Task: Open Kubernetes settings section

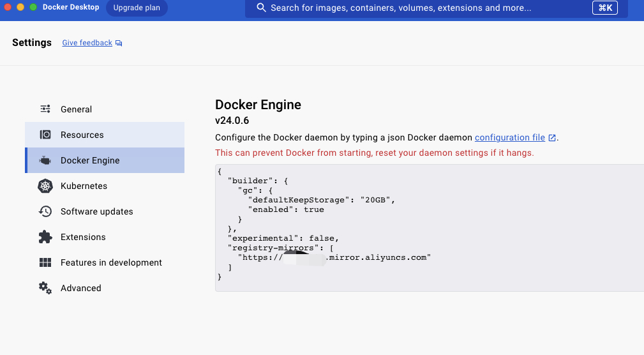Action: pyautogui.click(x=105, y=186)
